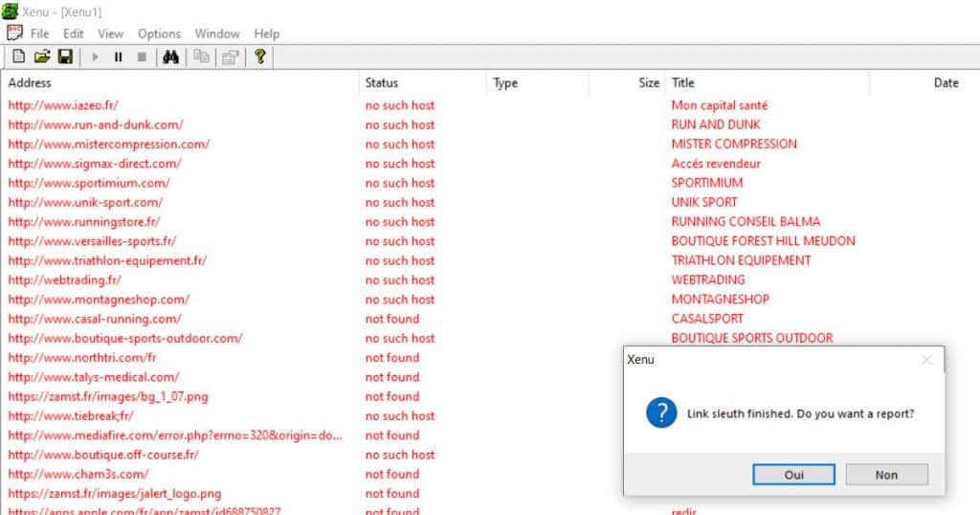Select the http://www.northtri.com/fr address

coord(82,357)
